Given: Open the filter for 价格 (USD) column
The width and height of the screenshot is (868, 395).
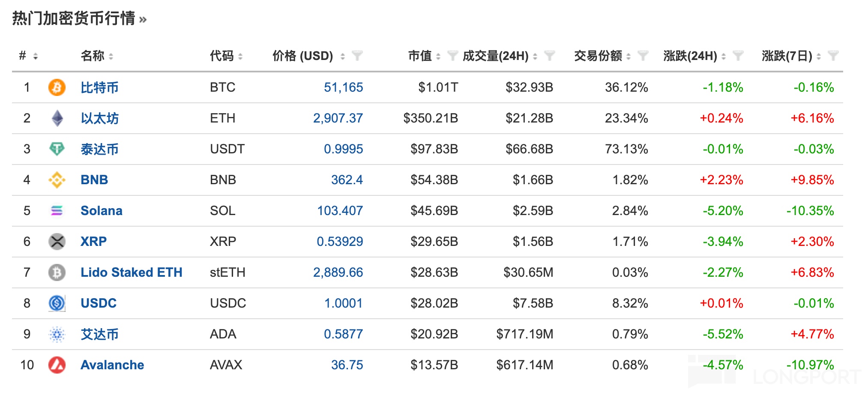Looking at the screenshot, I should 357,56.
